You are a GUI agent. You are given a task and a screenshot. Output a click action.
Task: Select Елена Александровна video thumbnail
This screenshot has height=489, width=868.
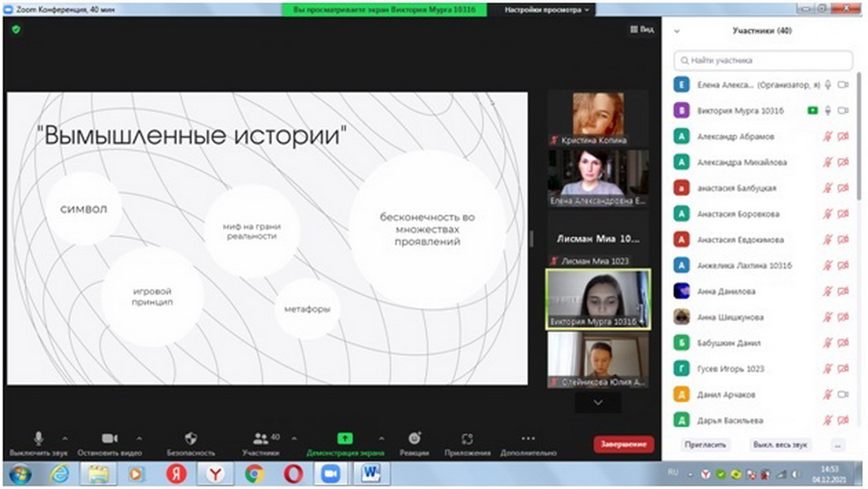pyautogui.click(x=598, y=178)
